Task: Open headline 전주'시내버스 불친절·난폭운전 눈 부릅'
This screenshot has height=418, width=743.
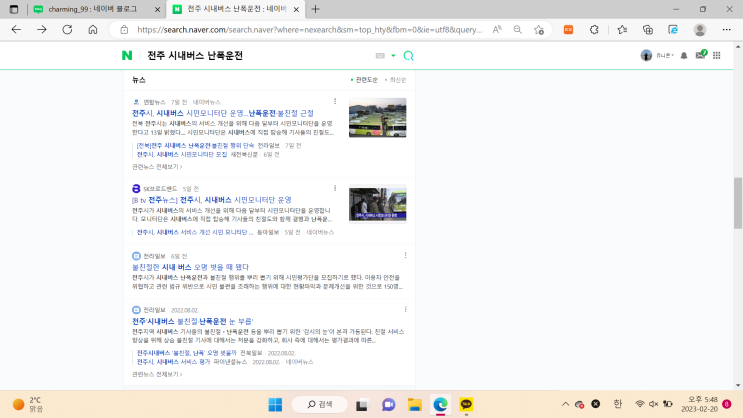Action: 192,321
